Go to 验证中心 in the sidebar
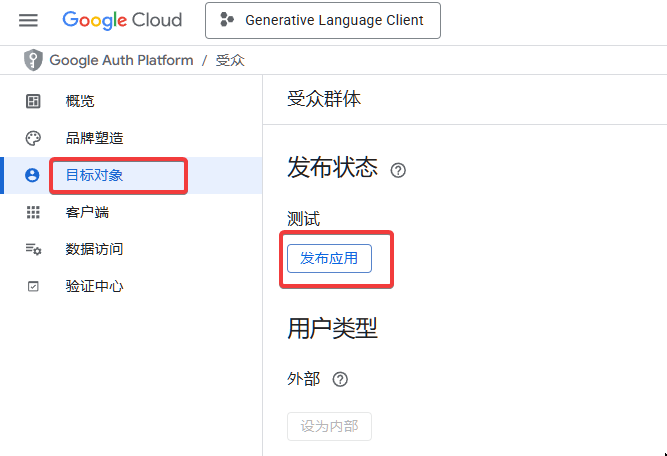This screenshot has height=456, width=667. tap(94, 286)
